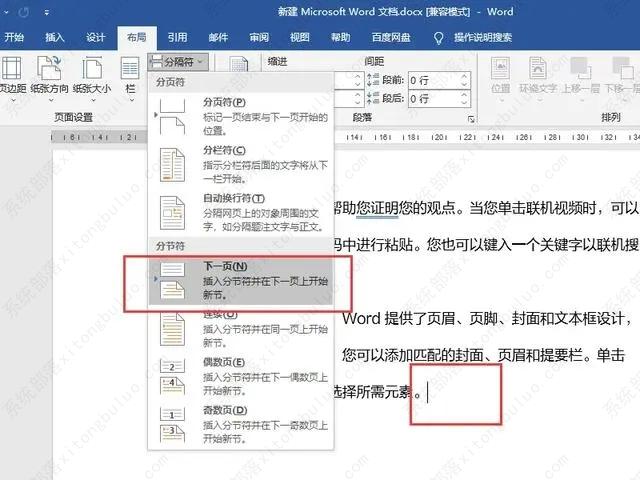Screen dimensions: 640x480
Task: Open the 页边距 margins icon
Action: 11,68
